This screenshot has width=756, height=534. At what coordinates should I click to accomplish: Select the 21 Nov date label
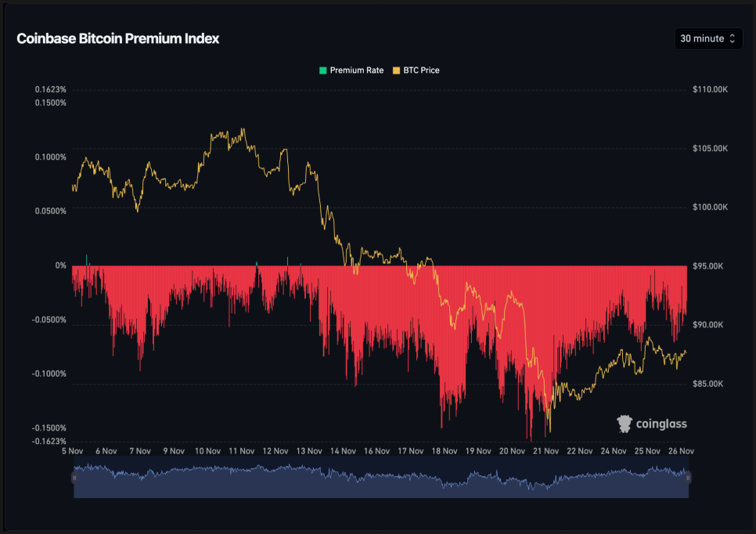coord(545,451)
